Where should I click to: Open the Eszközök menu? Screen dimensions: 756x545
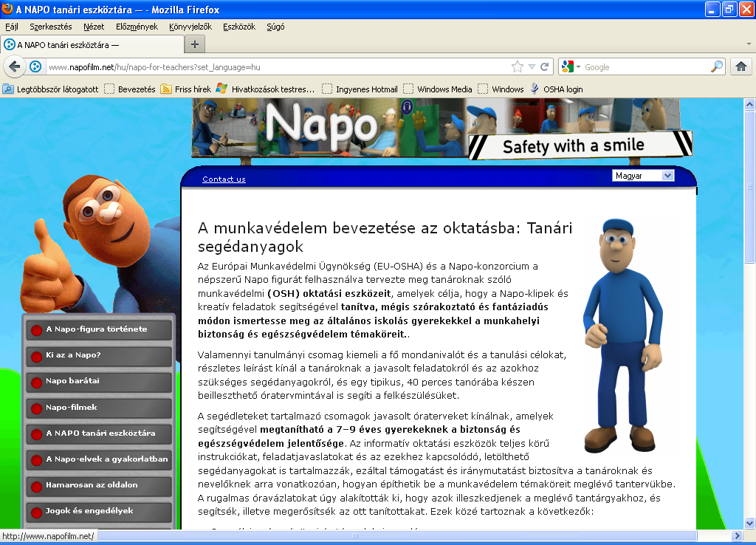click(239, 27)
